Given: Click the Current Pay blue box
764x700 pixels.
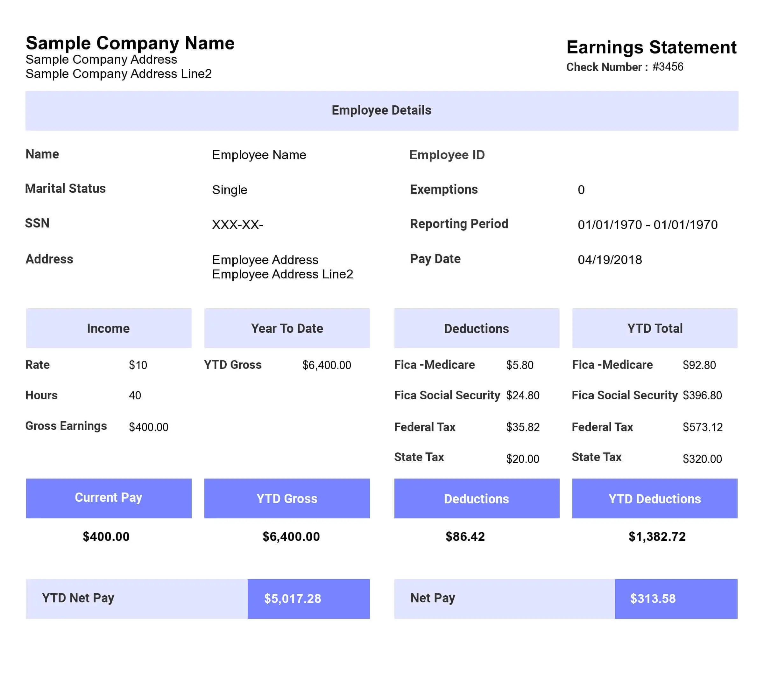Looking at the screenshot, I should pyautogui.click(x=108, y=498).
